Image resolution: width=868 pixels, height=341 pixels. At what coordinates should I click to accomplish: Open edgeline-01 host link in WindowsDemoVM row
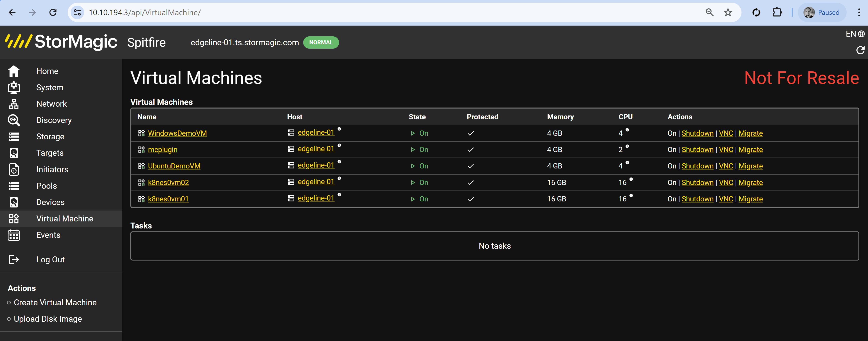coord(316,133)
